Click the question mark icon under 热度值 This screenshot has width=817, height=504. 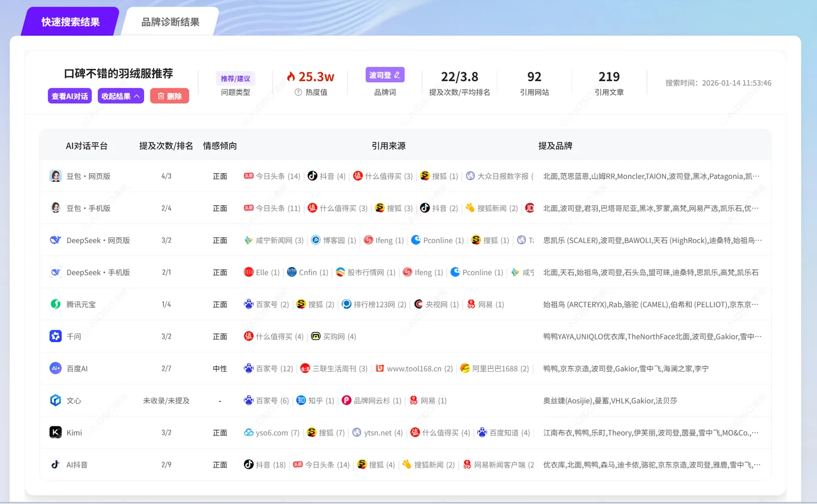point(298,92)
